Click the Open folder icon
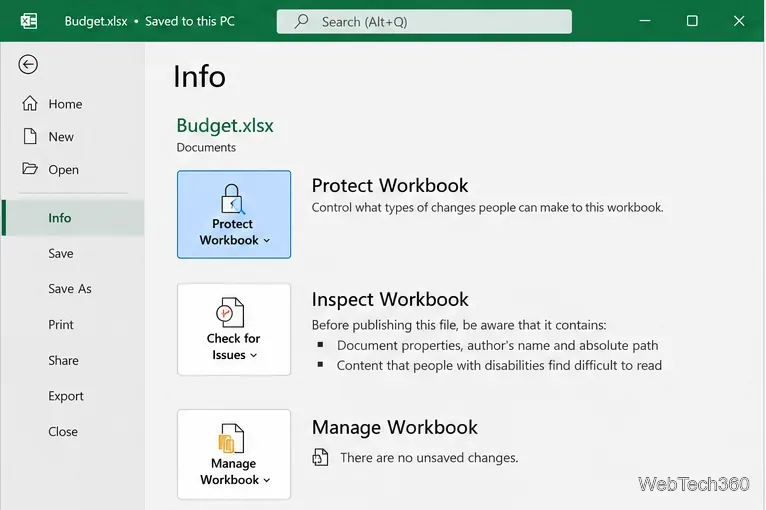 point(30,169)
